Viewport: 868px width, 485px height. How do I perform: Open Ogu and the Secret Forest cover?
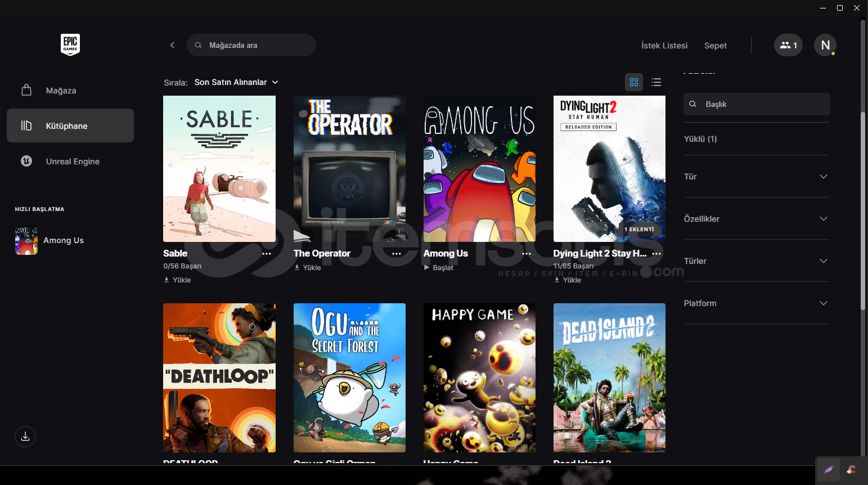tap(349, 378)
